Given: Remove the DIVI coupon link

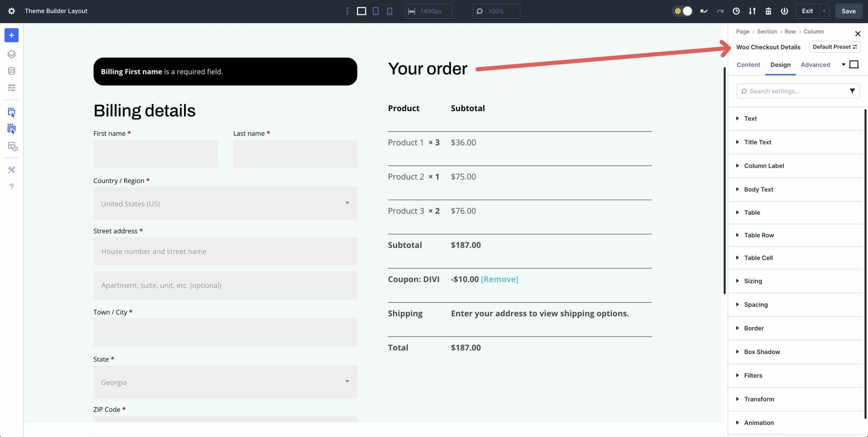Looking at the screenshot, I should point(499,279).
